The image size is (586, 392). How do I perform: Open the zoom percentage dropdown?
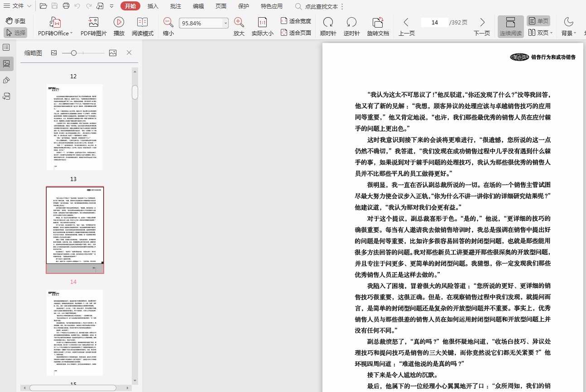click(x=226, y=23)
